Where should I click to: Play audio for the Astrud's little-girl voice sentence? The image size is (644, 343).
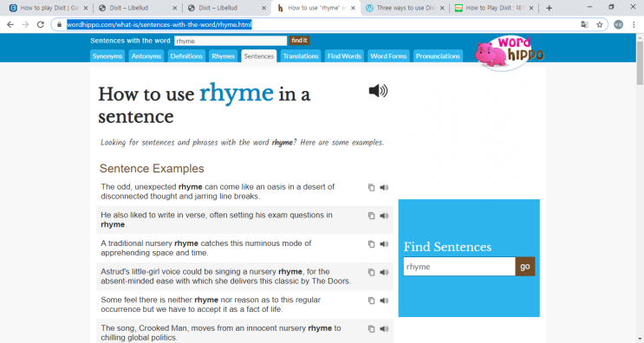384,273
